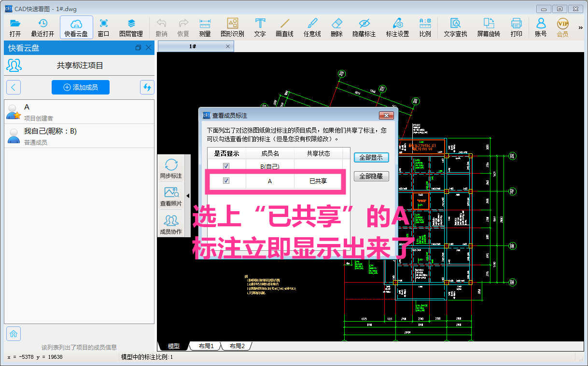Switch to 布局2 layout tab
The image size is (588, 366).
237,346
